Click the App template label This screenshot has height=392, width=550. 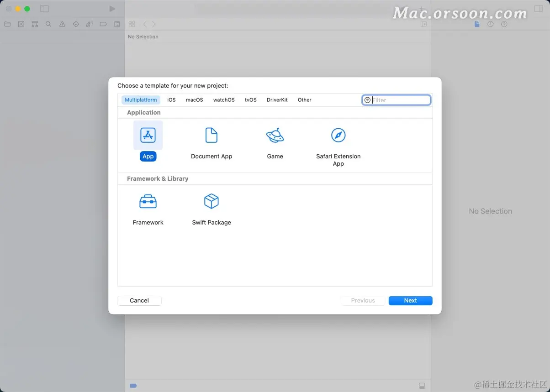point(148,156)
